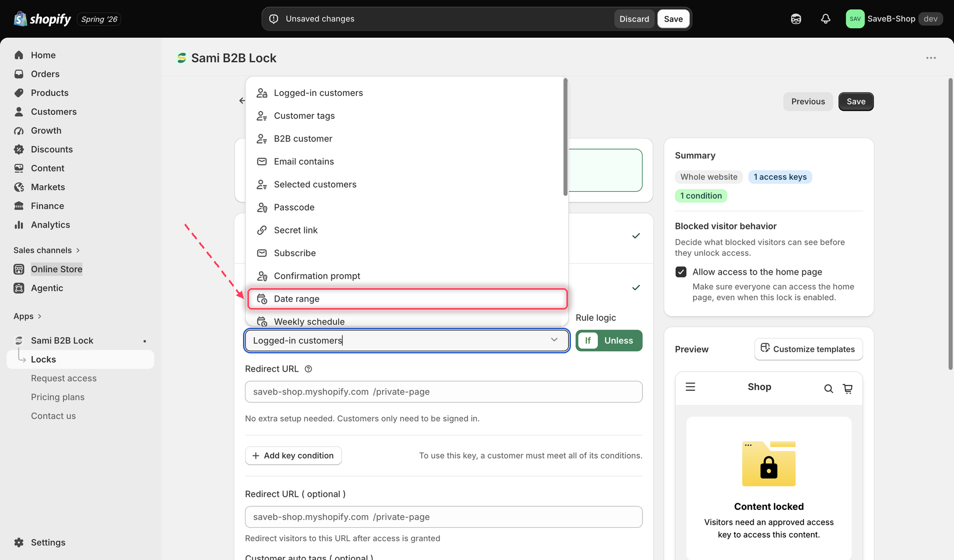
Task: Select the Unless rule logic option
Action: (619, 340)
